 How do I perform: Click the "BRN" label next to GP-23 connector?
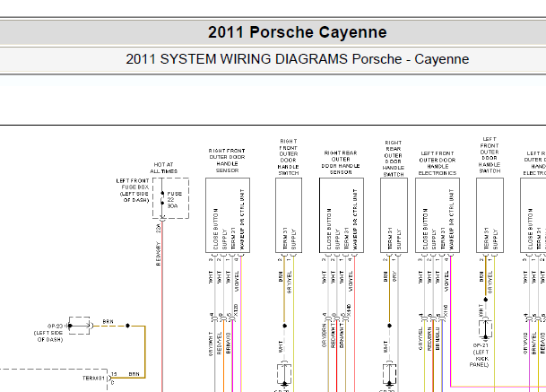click(108, 321)
